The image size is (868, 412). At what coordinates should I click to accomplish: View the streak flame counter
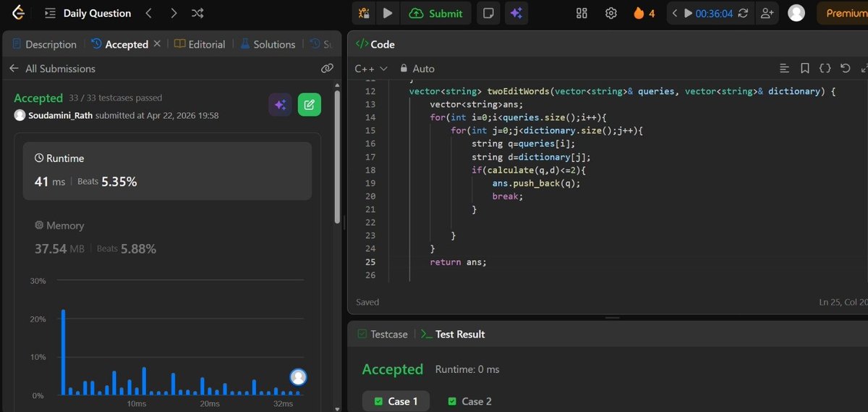pos(644,13)
